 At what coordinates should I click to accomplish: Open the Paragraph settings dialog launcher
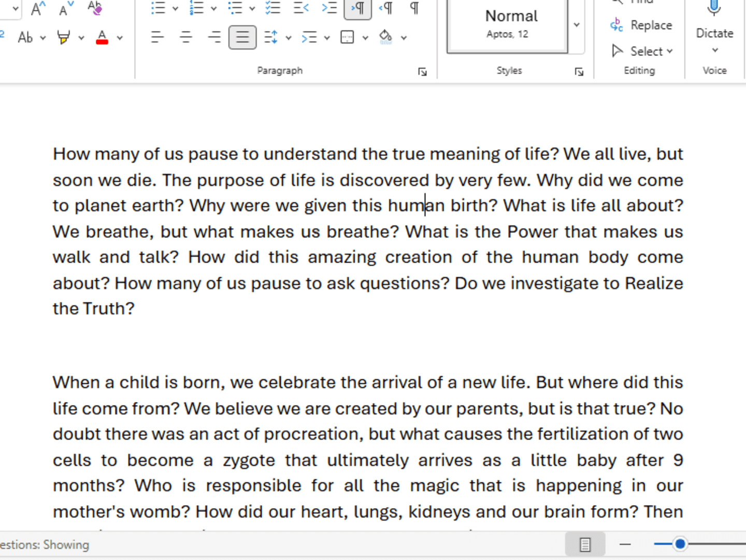[x=423, y=72]
